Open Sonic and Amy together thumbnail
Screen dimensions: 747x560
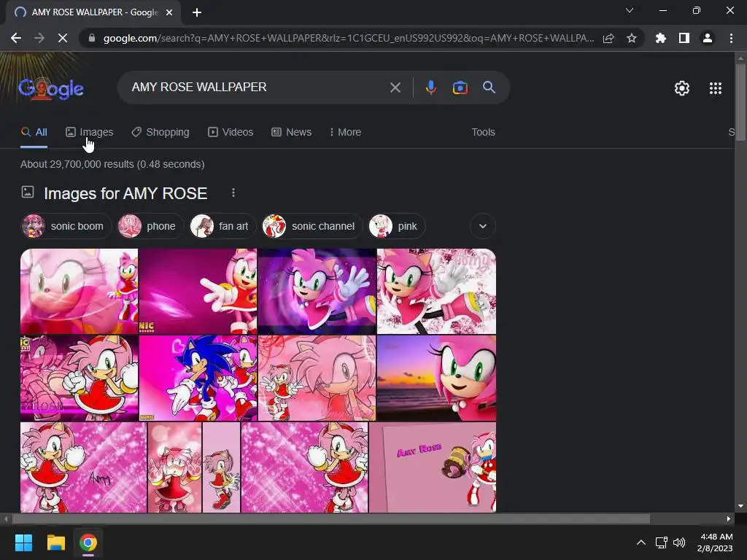198,378
